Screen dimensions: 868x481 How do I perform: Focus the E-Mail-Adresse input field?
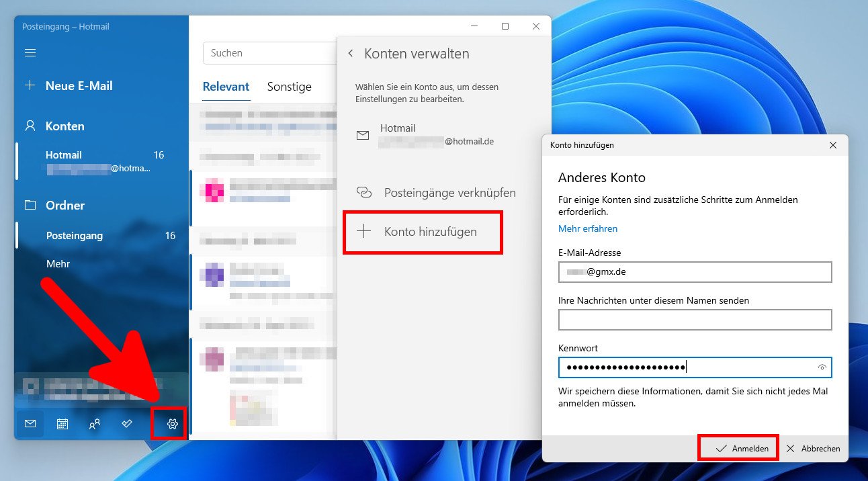(x=695, y=272)
